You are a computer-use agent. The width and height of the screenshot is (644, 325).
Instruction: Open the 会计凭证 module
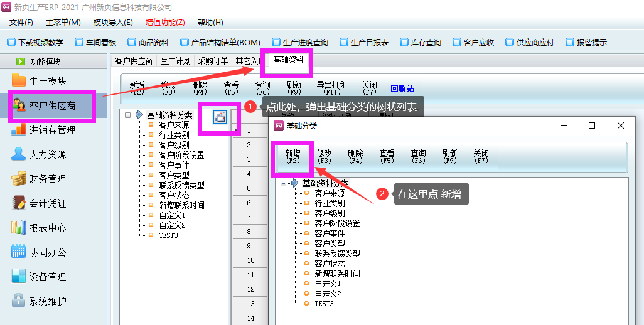click(x=19, y=203)
